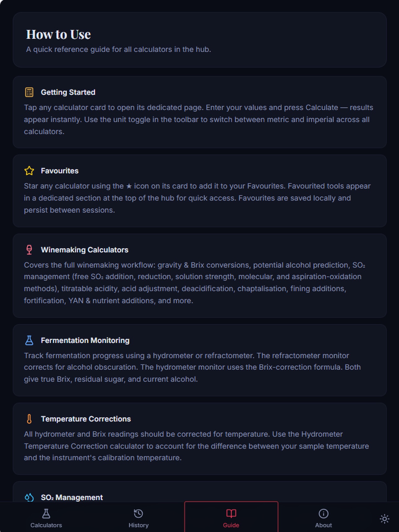
Task: Click the flask icon by Fermentation Monitoring
Action: pyautogui.click(x=29, y=340)
